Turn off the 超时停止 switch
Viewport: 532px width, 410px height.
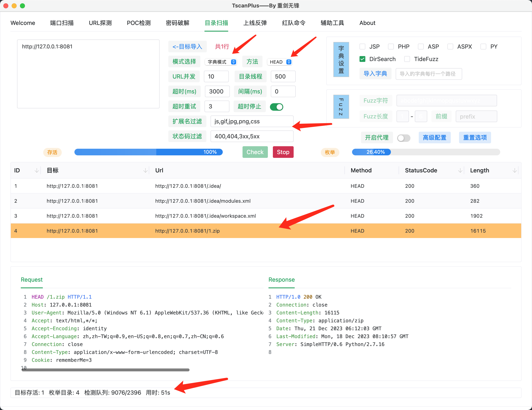276,107
